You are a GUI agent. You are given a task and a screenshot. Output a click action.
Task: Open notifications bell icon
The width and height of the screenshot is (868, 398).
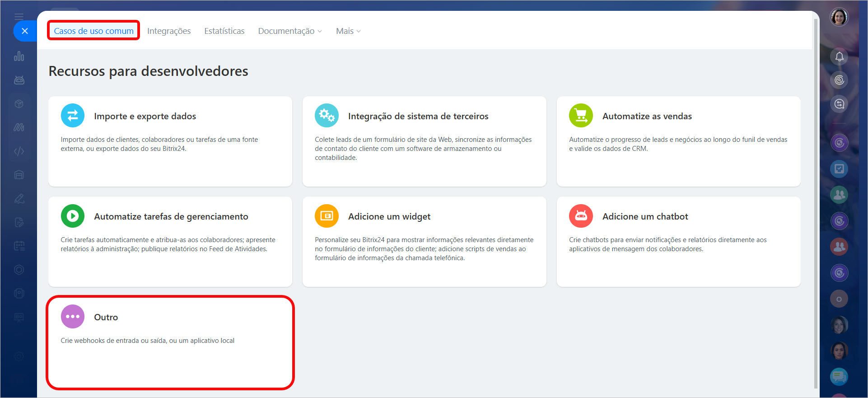pos(839,56)
